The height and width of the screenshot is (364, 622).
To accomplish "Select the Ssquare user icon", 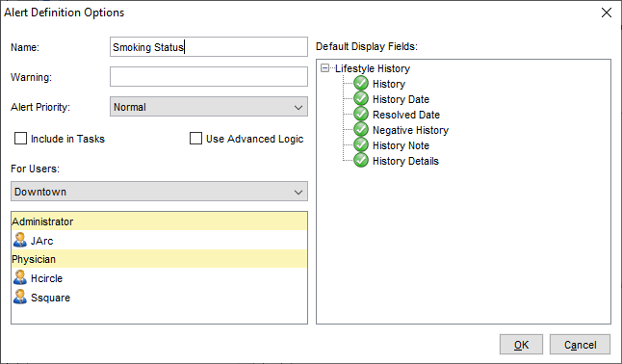I will pyautogui.click(x=20, y=297).
